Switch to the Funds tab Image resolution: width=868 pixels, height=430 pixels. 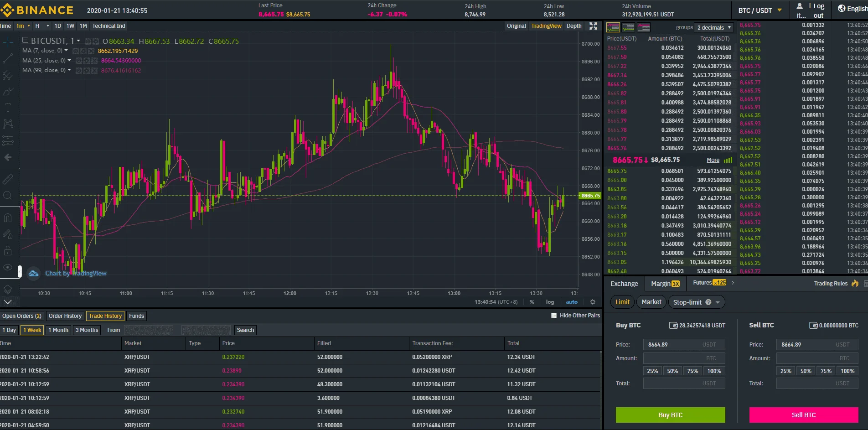(136, 316)
